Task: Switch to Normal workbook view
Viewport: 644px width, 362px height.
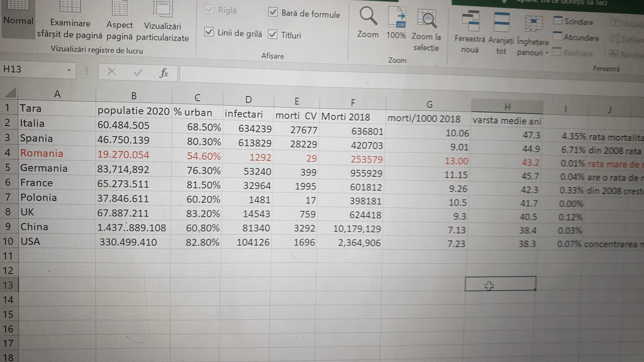Action: click(18, 13)
